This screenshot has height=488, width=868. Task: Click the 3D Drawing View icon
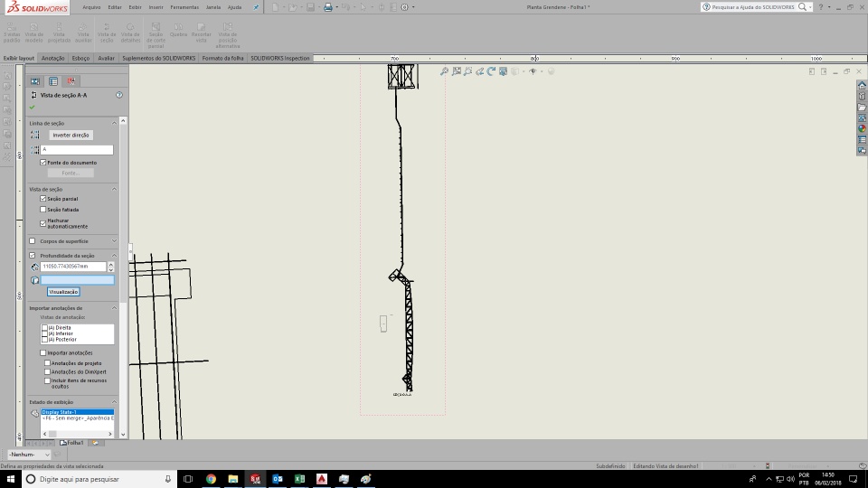tap(503, 71)
